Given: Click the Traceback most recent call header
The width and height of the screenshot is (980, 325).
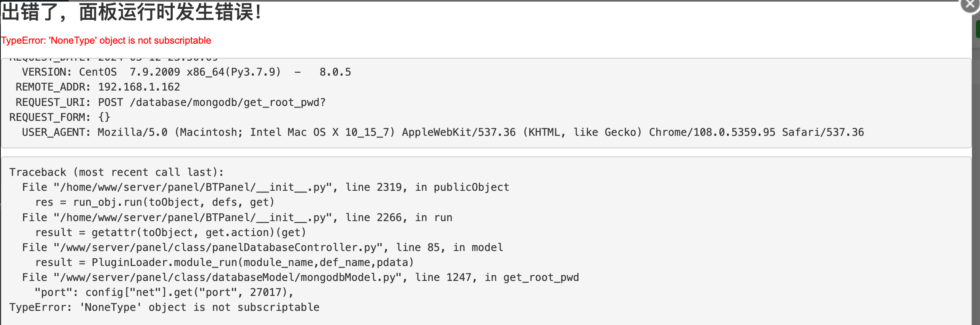Looking at the screenshot, I should coord(117,172).
